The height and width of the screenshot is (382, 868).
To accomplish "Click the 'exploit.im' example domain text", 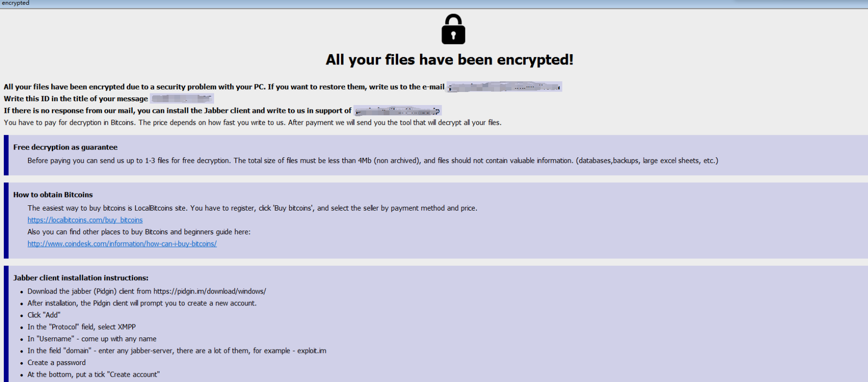I will (311, 351).
